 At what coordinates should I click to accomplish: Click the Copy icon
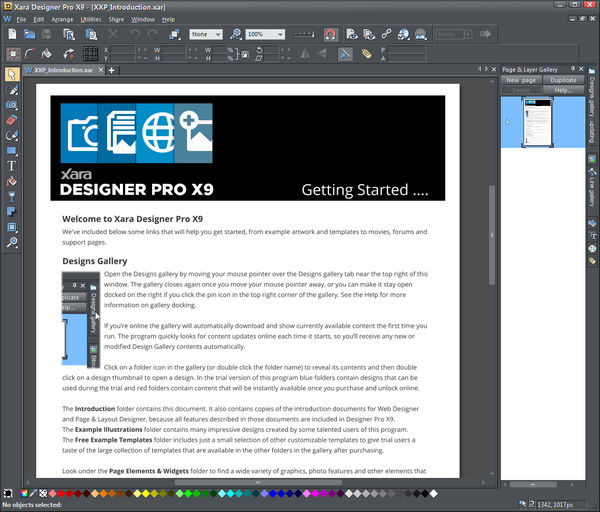pyautogui.click(x=69, y=34)
